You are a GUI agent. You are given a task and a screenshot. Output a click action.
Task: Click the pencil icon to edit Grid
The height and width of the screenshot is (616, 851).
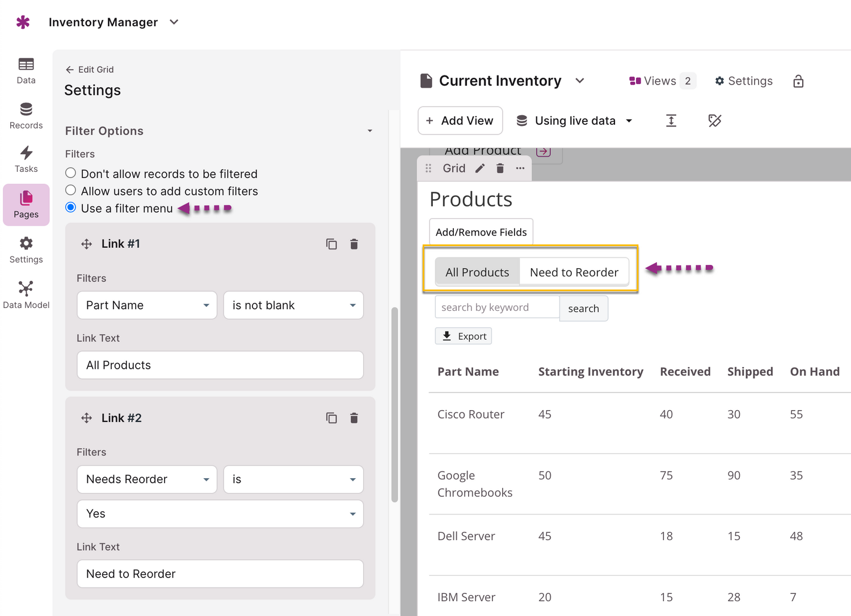coord(480,168)
